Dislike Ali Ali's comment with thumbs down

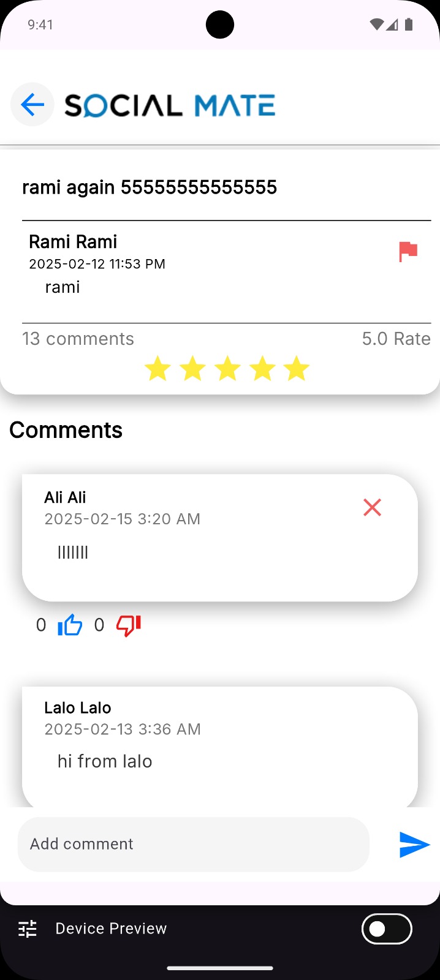pyautogui.click(x=127, y=626)
